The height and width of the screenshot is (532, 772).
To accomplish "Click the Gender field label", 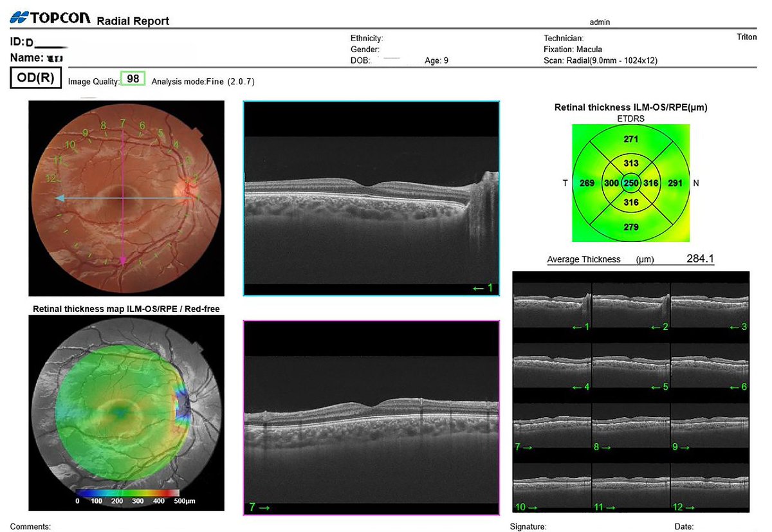I will tap(365, 50).
